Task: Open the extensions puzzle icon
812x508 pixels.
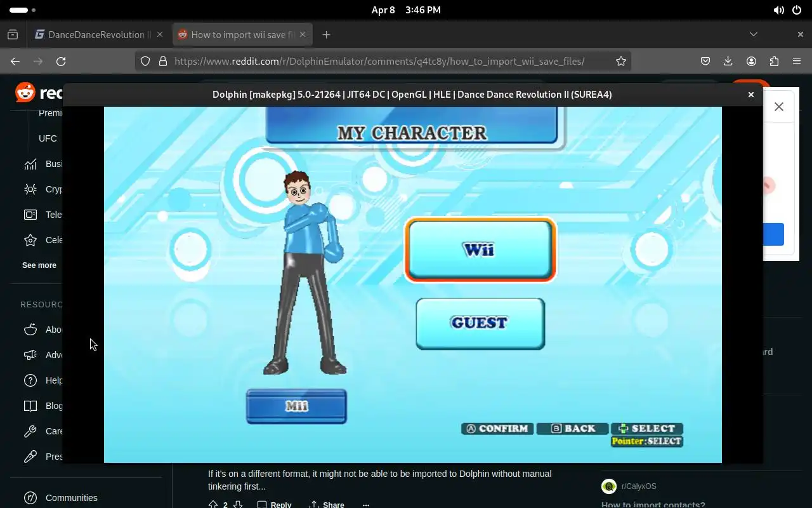Action: (x=774, y=61)
